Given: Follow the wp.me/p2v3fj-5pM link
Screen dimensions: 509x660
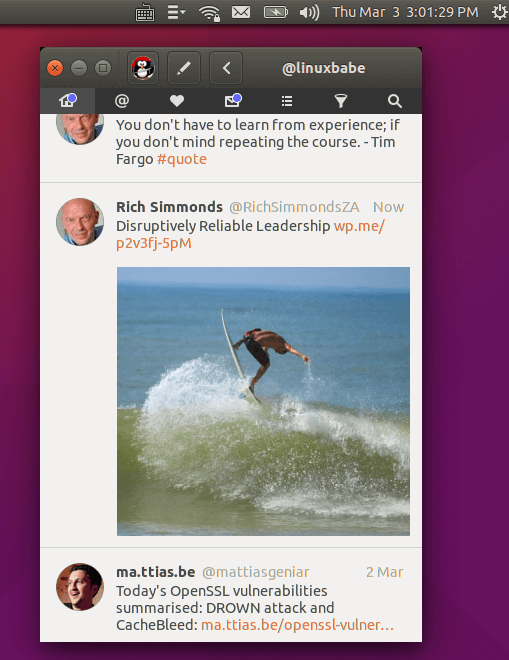Looking at the screenshot, I should 250,234.
